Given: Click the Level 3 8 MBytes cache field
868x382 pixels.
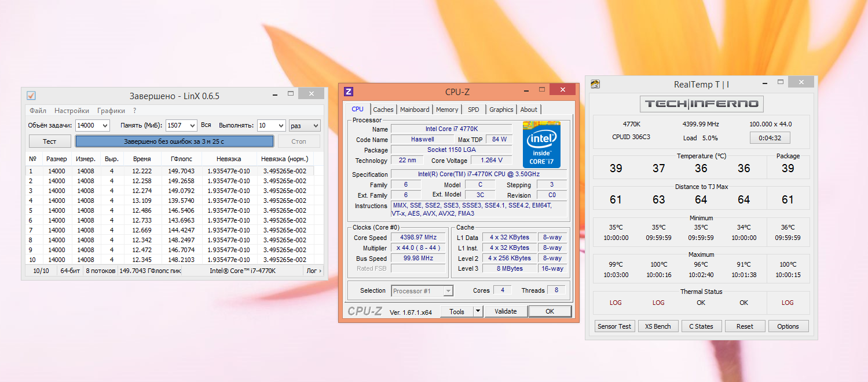Looking at the screenshot, I should click(510, 268).
